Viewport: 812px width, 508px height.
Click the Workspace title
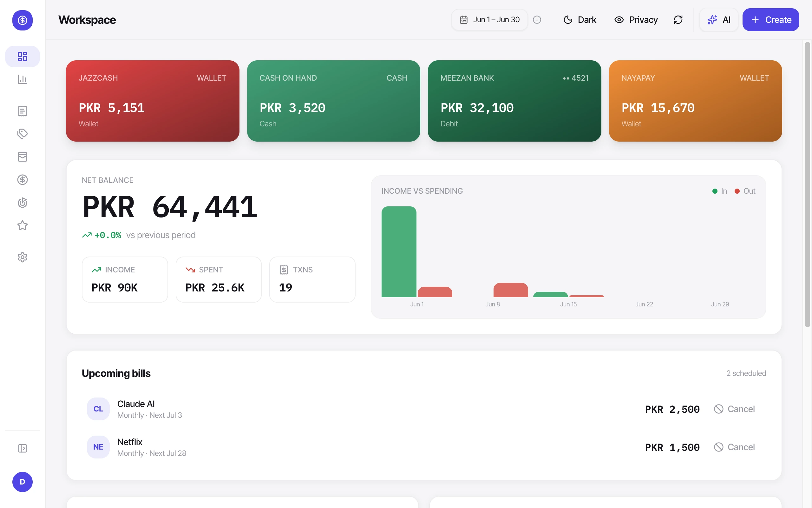tap(87, 20)
